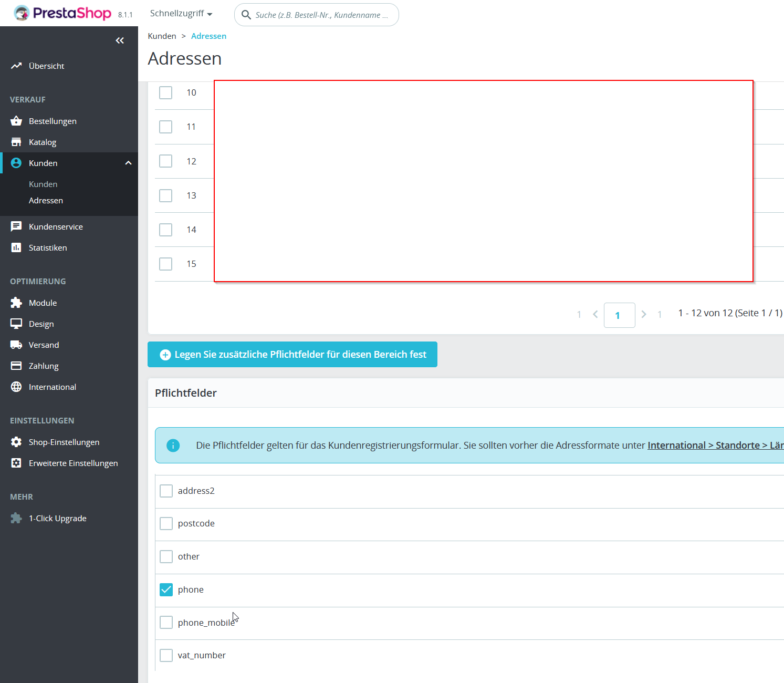Select the checkbox for address row 14
This screenshot has width=784, height=683.
click(x=165, y=230)
